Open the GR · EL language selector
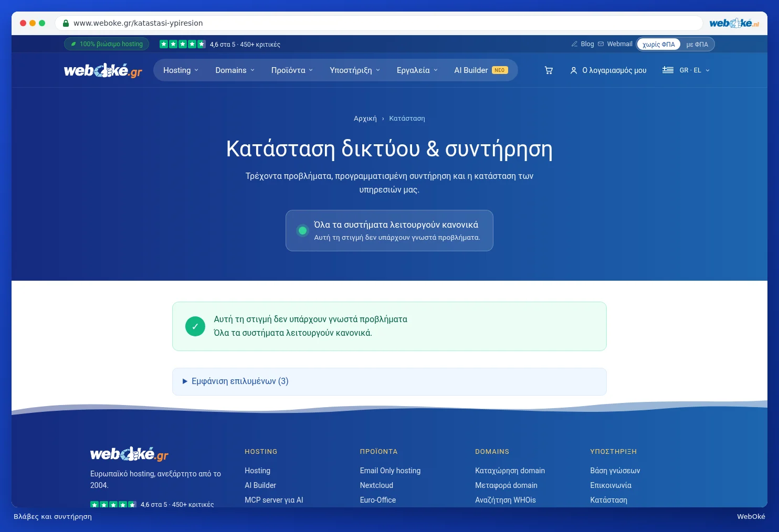 [x=686, y=70]
